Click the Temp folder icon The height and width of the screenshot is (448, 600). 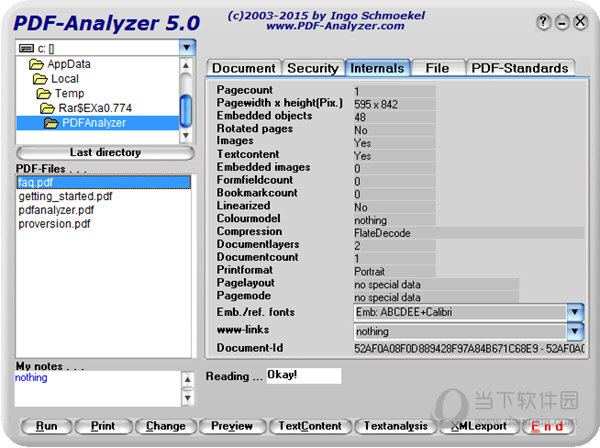pos(44,93)
